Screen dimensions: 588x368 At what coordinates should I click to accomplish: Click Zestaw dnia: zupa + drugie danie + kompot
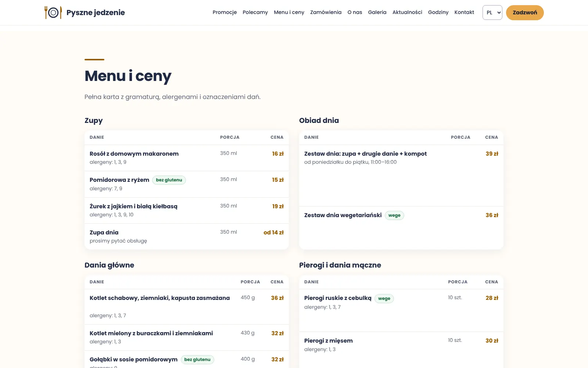coord(365,154)
